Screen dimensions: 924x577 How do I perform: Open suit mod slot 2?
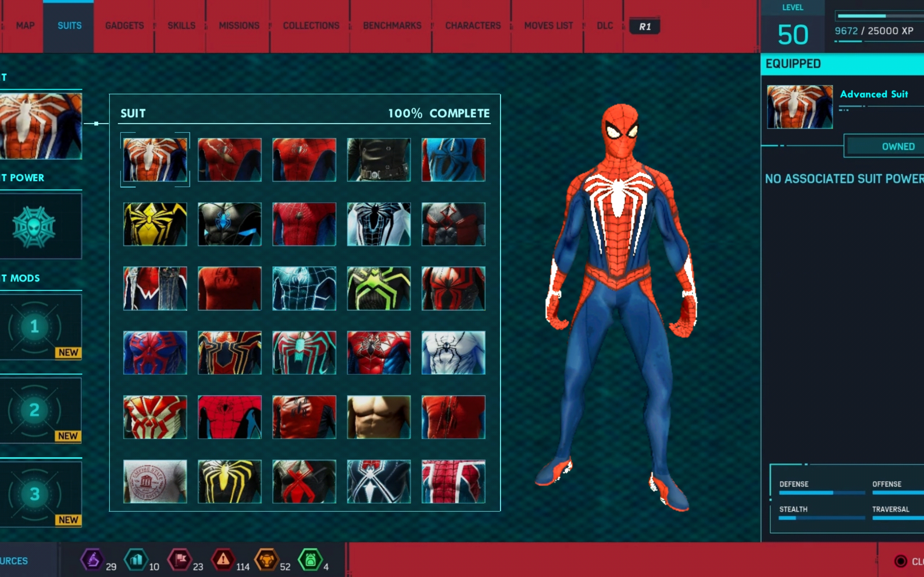(x=35, y=410)
